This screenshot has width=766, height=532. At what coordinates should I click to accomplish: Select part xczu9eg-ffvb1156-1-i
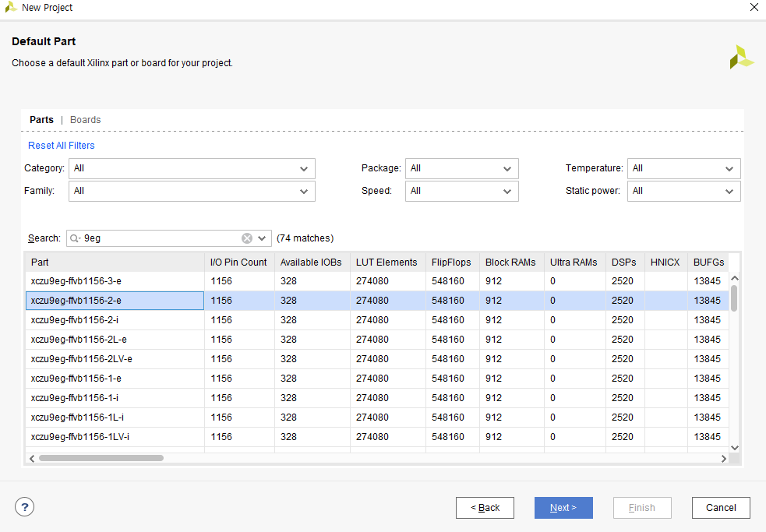(115, 398)
